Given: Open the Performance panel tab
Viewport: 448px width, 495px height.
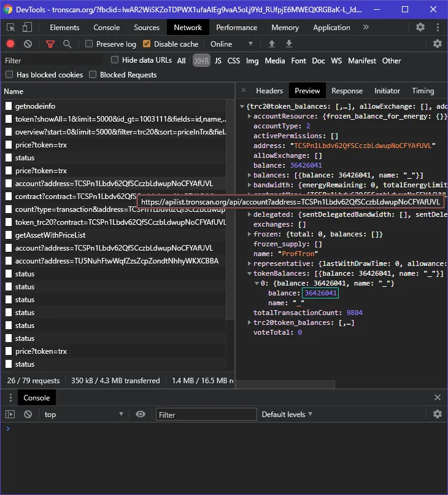Looking at the screenshot, I should coord(237,28).
